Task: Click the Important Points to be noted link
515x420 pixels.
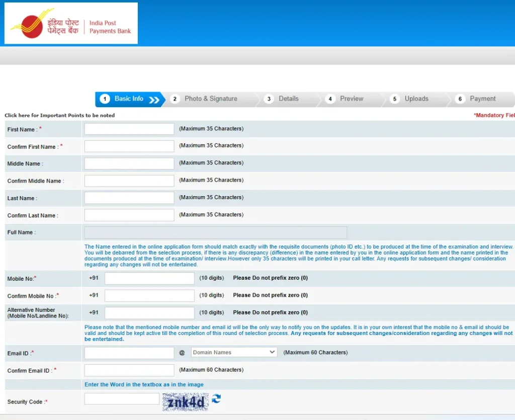Action: coord(60,115)
